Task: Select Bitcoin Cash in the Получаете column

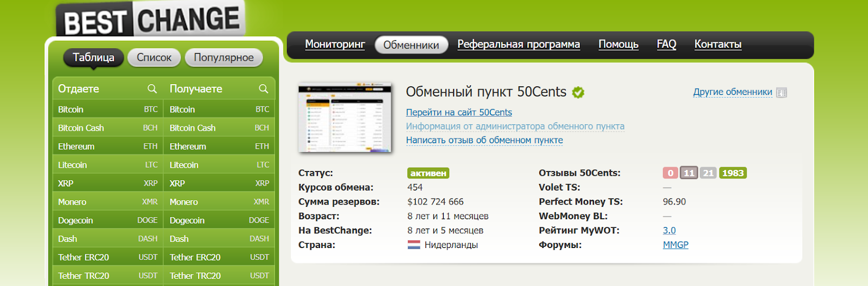Action: [x=219, y=128]
